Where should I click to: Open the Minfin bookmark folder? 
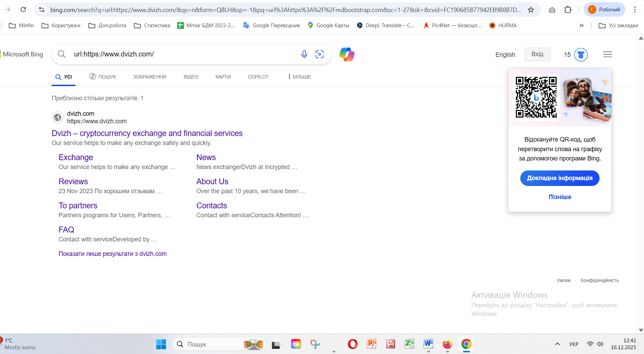click(x=21, y=25)
